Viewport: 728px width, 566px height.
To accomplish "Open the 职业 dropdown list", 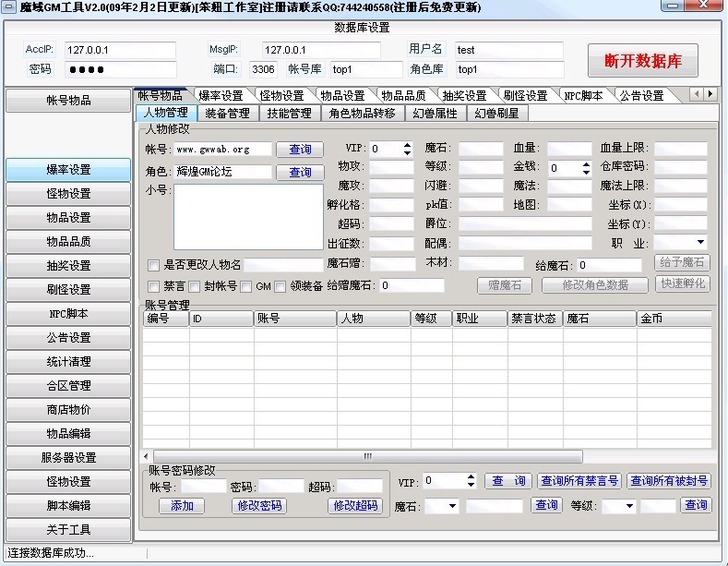I will (x=700, y=243).
